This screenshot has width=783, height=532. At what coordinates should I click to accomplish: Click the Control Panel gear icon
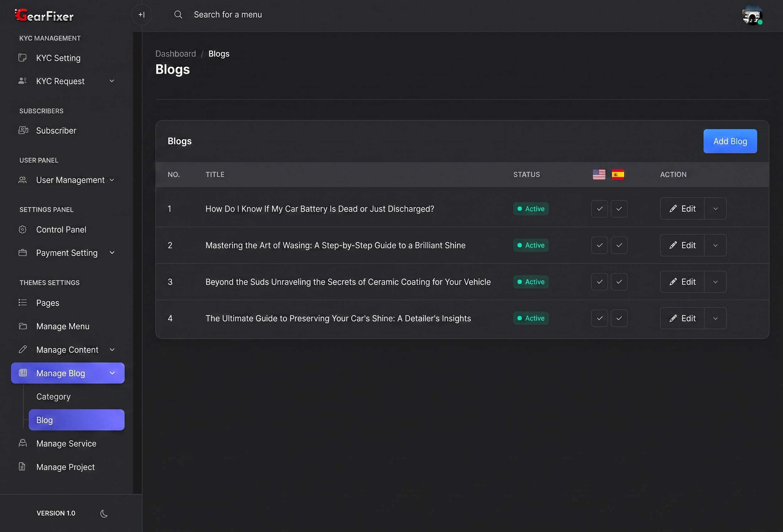23,229
